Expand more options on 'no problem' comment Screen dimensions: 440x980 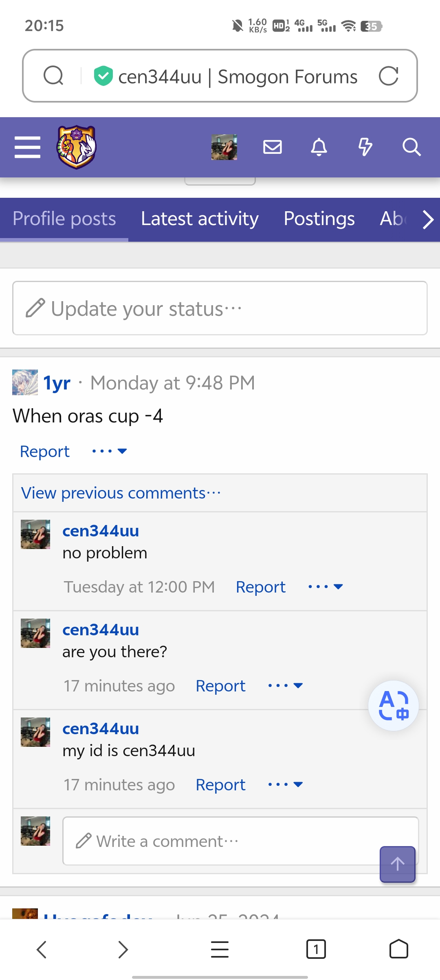[x=326, y=586]
